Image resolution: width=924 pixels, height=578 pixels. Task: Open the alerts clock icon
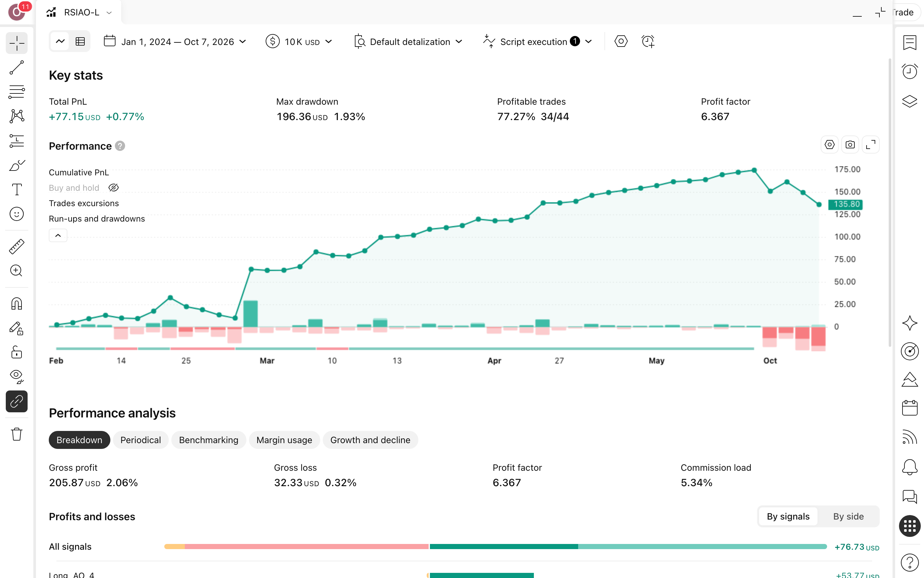pyautogui.click(x=910, y=71)
